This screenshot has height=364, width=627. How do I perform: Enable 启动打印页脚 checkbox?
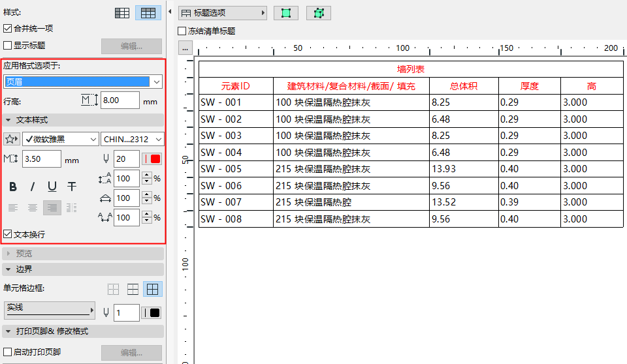pos(7,352)
